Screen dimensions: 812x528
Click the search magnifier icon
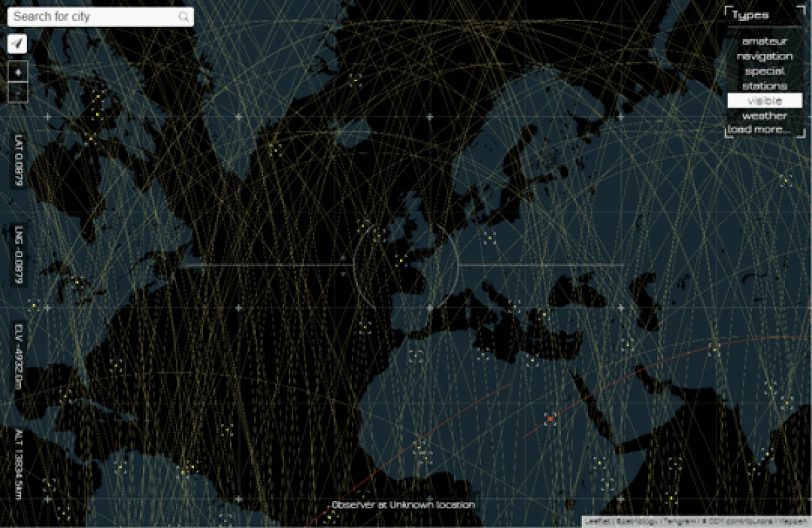(x=183, y=16)
